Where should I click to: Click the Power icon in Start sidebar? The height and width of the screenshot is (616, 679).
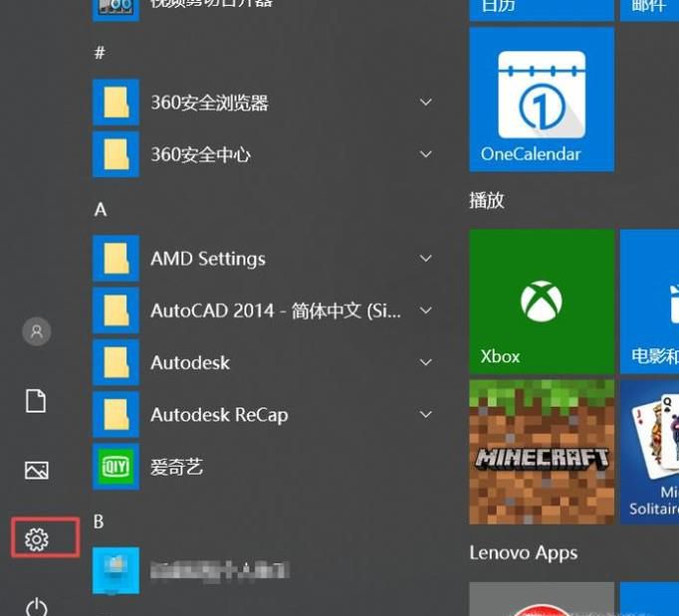click(x=37, y=607)
